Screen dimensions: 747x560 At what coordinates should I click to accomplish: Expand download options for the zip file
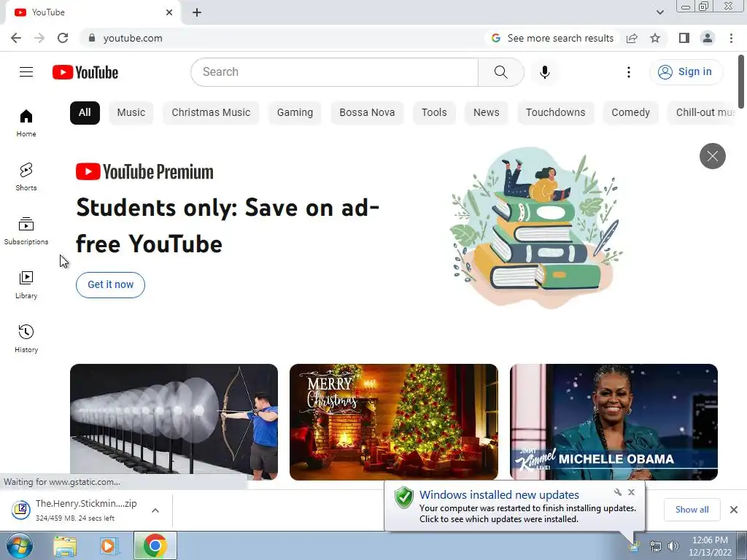155,510
